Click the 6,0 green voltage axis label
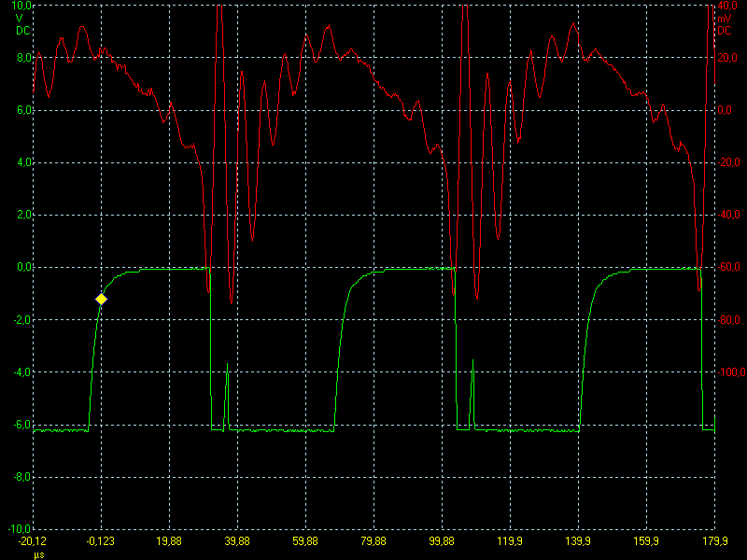Viewport: 747px width, 560px height. pos(24,110)
